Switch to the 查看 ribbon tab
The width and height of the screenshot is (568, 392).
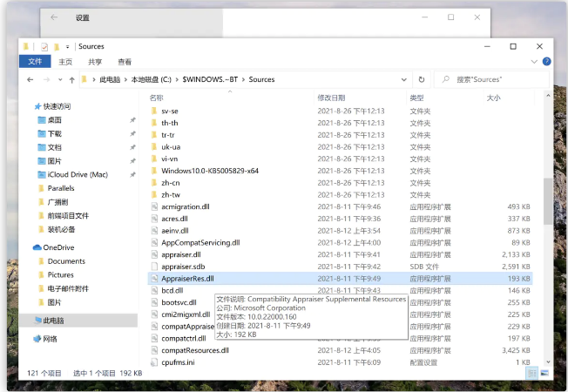(x=125, y=62)
